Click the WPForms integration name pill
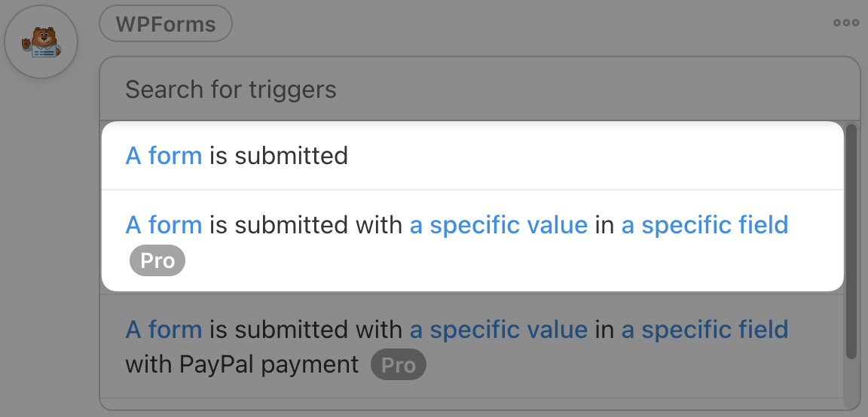This screenshot has height=417, width=868. tap(166, 24)
